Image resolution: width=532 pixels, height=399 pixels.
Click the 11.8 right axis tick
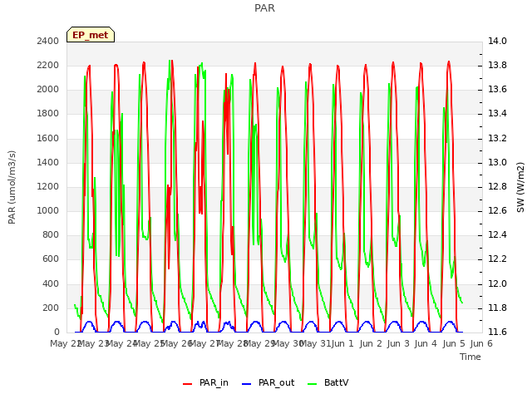(x=497, y=308)
